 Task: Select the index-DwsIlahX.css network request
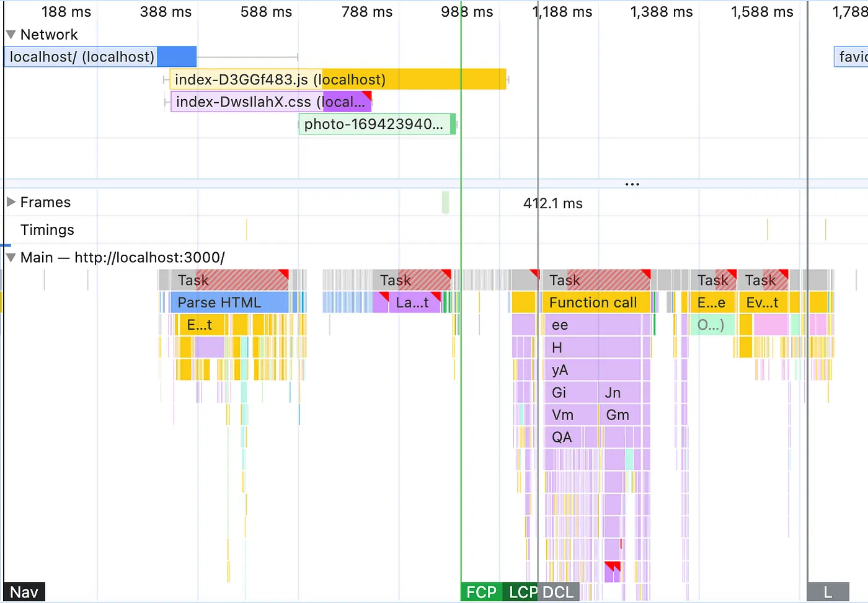pyautogui.click(x=271, y=102)
